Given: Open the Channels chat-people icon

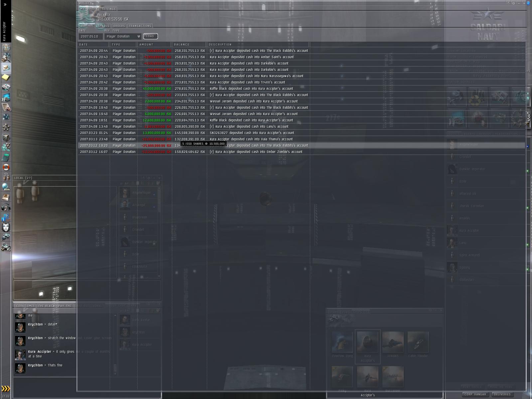Looking at the screenshot, I should point(6,177).
